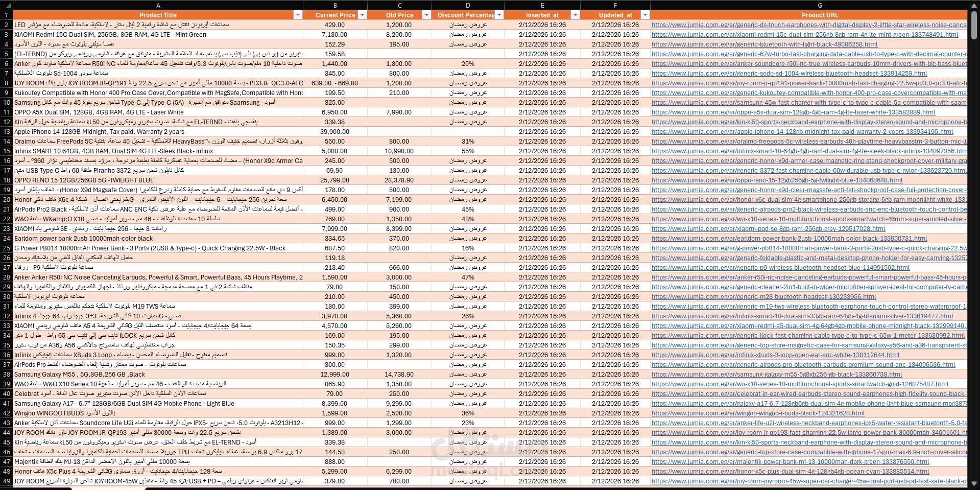This screenshot has height=490, width=980.
Task: Open the xiaomi-redmi-15c Jumia link
Action: (x=805, y=35)
